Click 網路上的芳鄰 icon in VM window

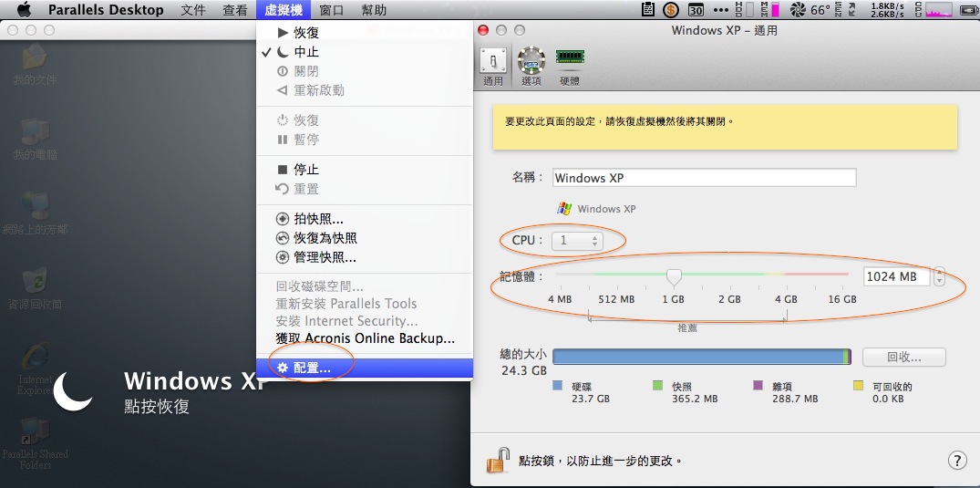coord(35,213)
